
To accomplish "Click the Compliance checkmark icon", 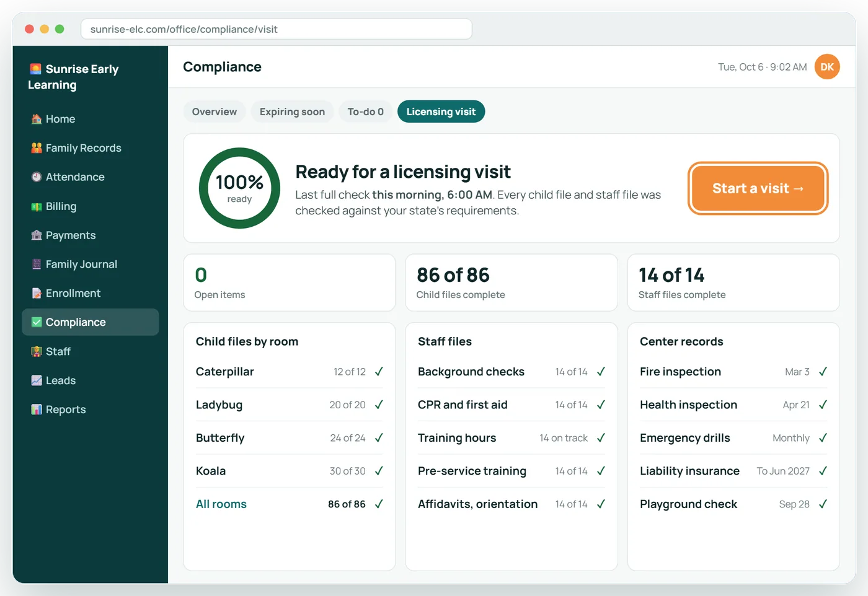I will click(37, 322).
